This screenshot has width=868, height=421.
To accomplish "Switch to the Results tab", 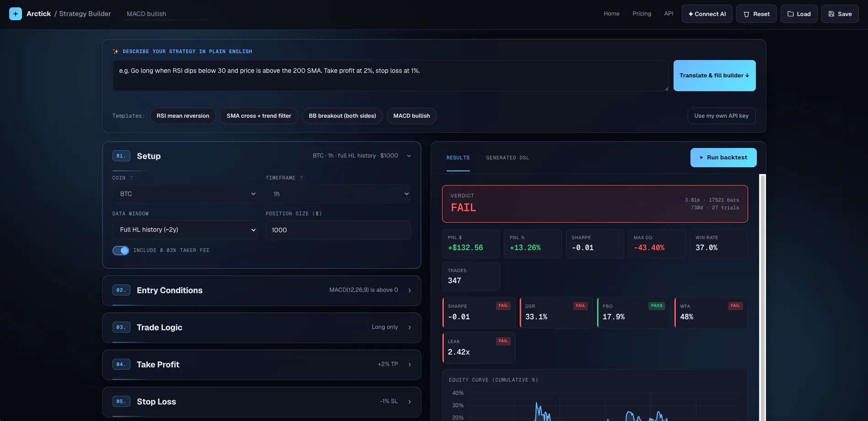I will (458, 158).
